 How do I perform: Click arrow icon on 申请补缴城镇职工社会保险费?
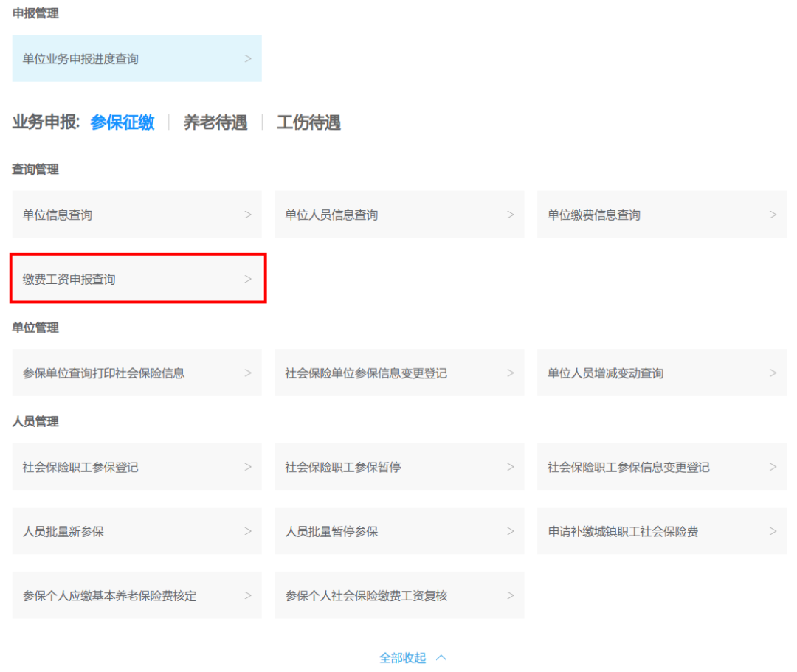773,531
